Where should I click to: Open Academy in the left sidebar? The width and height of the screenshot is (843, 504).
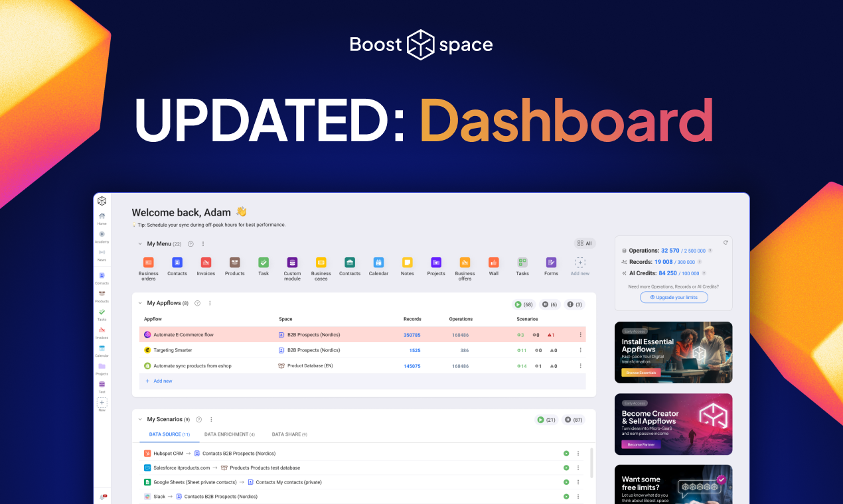tap(102, 237)
